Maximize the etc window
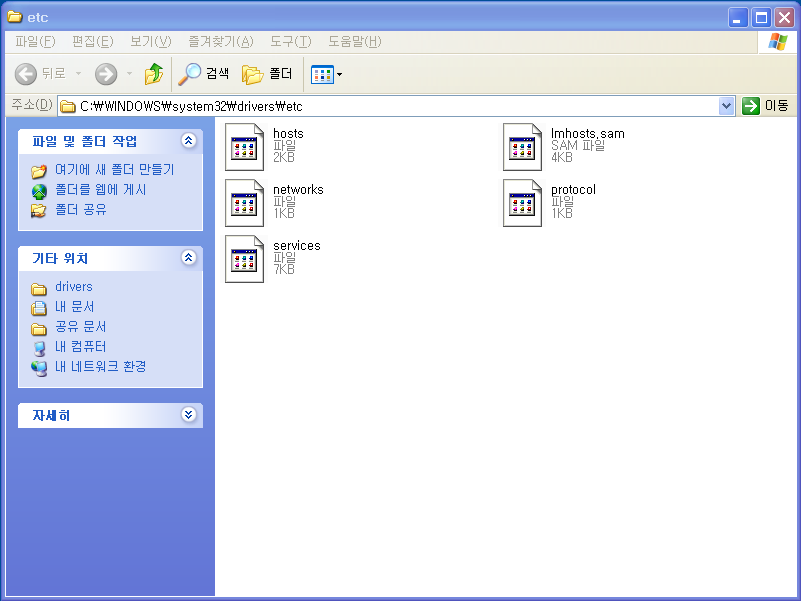Screen dimensions: 801x601 point(761,17)
